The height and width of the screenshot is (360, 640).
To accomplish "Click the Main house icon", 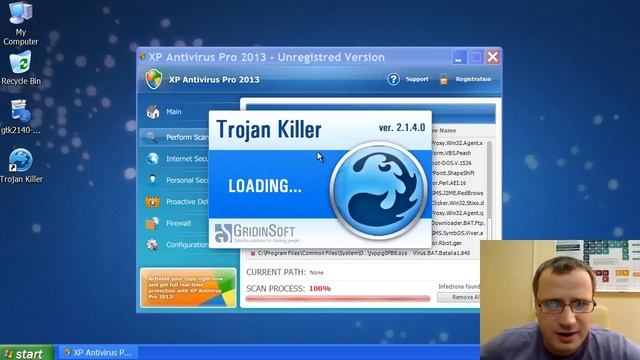I will (153, 111).
